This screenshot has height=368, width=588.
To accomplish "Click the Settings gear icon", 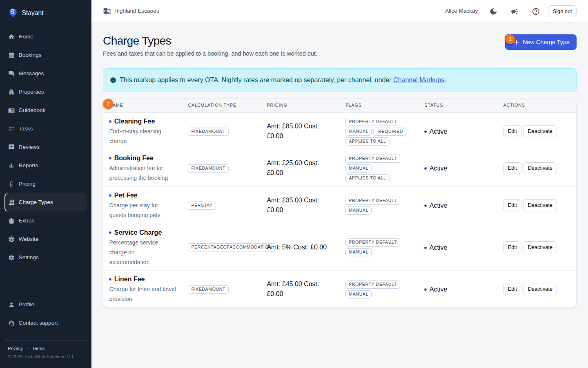I will point(11,258).
